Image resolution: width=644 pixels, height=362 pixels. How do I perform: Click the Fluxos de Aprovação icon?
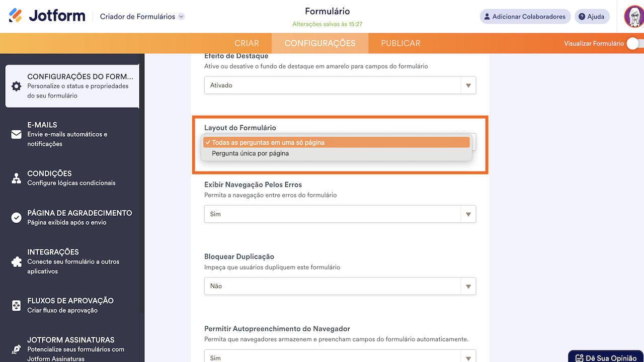coord(17,305)
